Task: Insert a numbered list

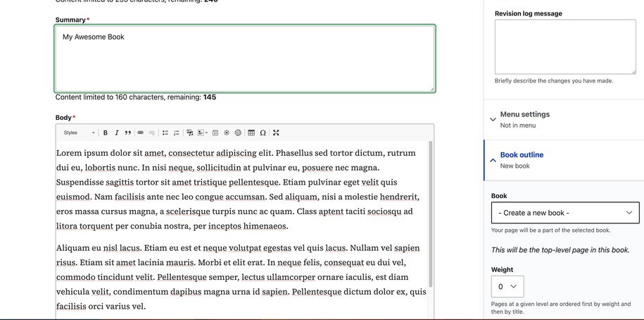Action: [177, 133]
